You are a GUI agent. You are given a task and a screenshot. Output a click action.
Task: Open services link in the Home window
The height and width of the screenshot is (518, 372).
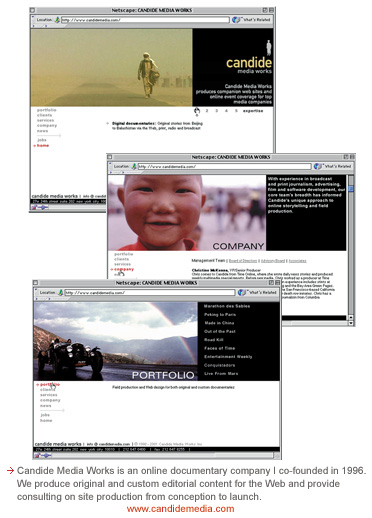click(x=45, y=120)
